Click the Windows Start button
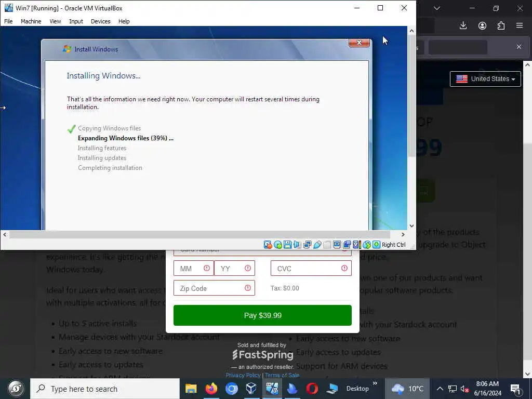The image size is (532, 399). [15, 389]
